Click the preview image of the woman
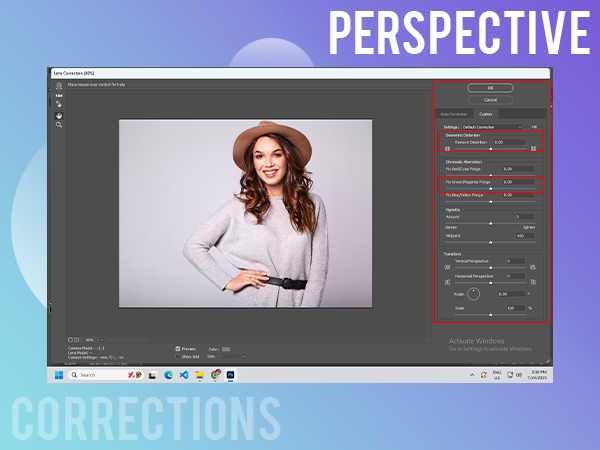This screenshot has width=600, height=450. [x=245, y=214]
